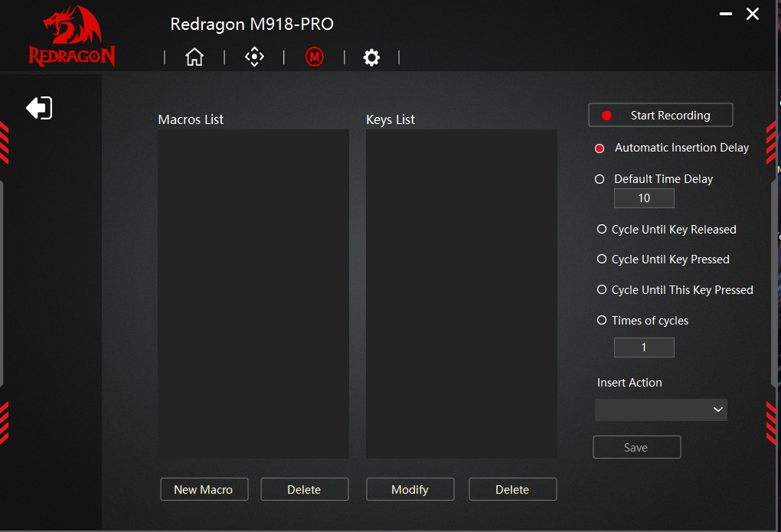Select Default Time Delay option
The image size is (781, 532).
click(600, 179)
